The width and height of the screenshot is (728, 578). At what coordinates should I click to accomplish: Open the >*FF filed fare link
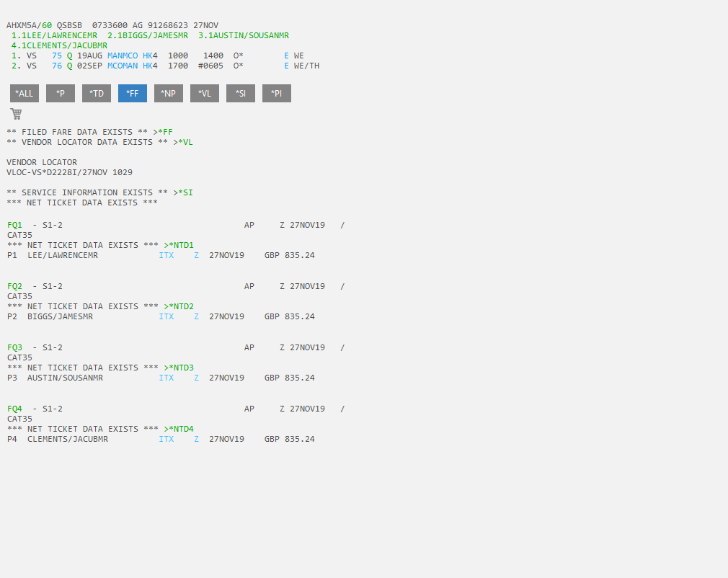(x=163, y=132)
